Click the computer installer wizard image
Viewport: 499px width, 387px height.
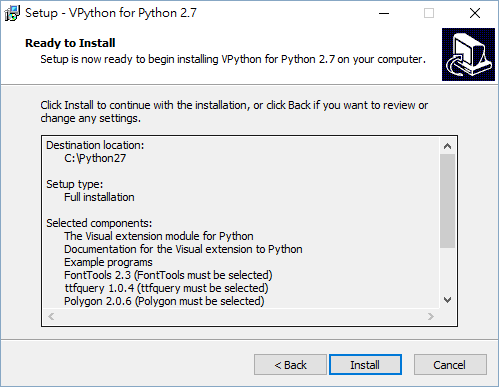468,54
